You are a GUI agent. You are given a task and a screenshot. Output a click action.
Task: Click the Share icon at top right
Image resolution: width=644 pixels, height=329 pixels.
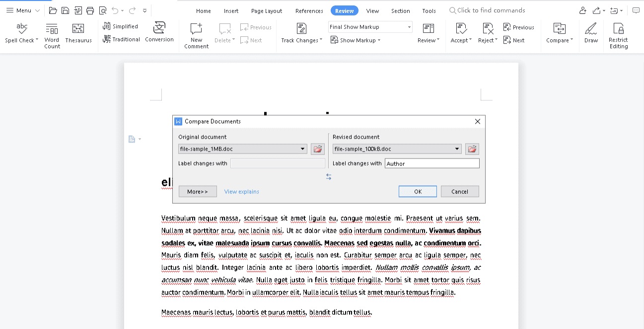598,10
